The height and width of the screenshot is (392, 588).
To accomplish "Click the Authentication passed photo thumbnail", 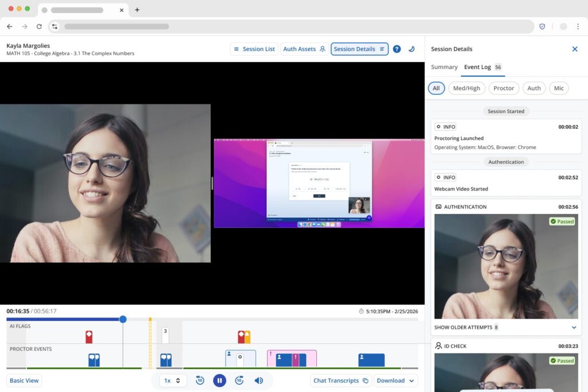I will [506, 266].
